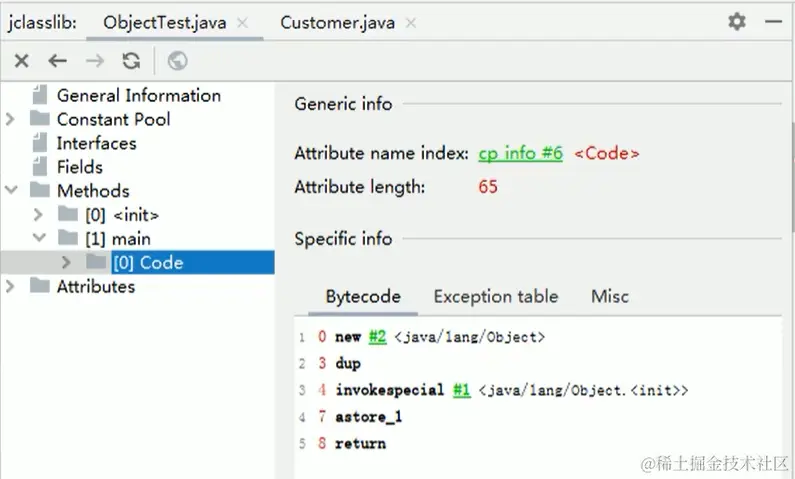This screenshot has height=479, width=795.
Task: Select General Information in the tree
Action: coord(138,95)
